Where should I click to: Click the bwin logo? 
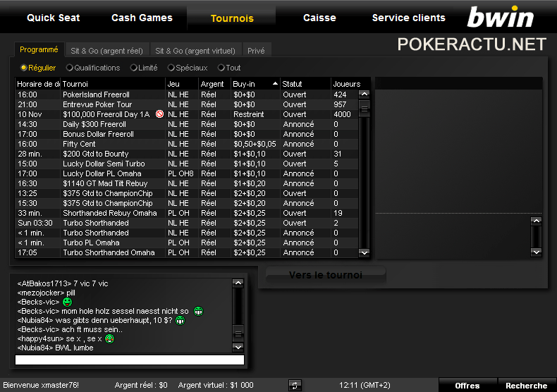coord(500,17)
